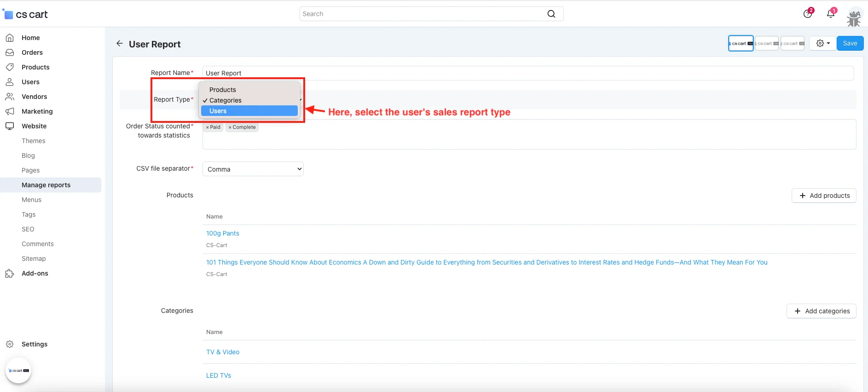Go to Themes under Website

point(34,141)
